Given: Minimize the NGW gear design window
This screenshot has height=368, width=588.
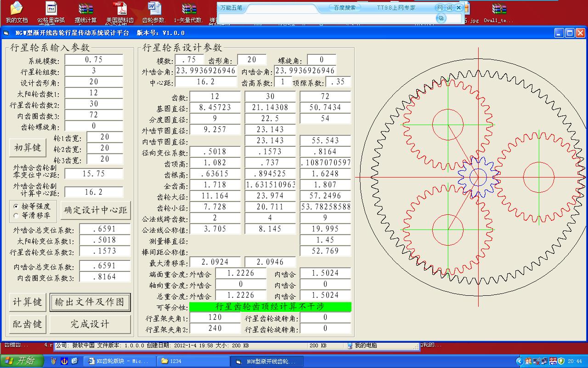Looking at the screenshot, I should [559, 33].
